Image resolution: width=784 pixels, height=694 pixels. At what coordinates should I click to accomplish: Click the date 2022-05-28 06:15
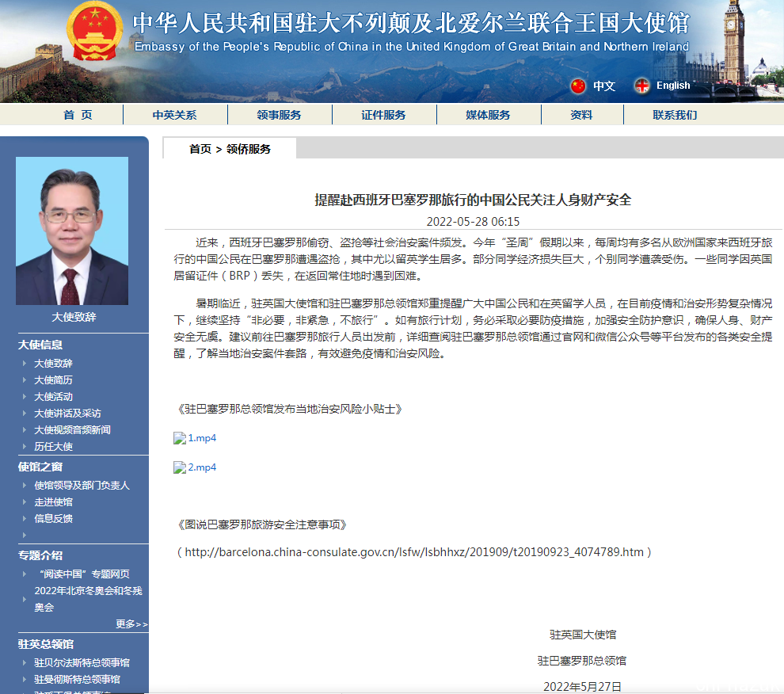[x=473, y=222]
